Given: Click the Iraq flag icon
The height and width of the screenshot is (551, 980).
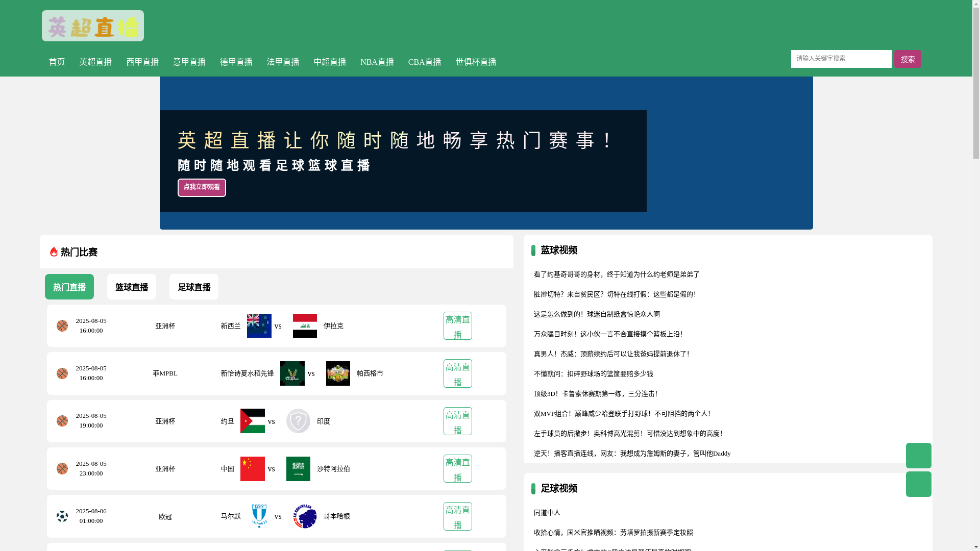Looking at the screenshot, I should pos(305,325).
